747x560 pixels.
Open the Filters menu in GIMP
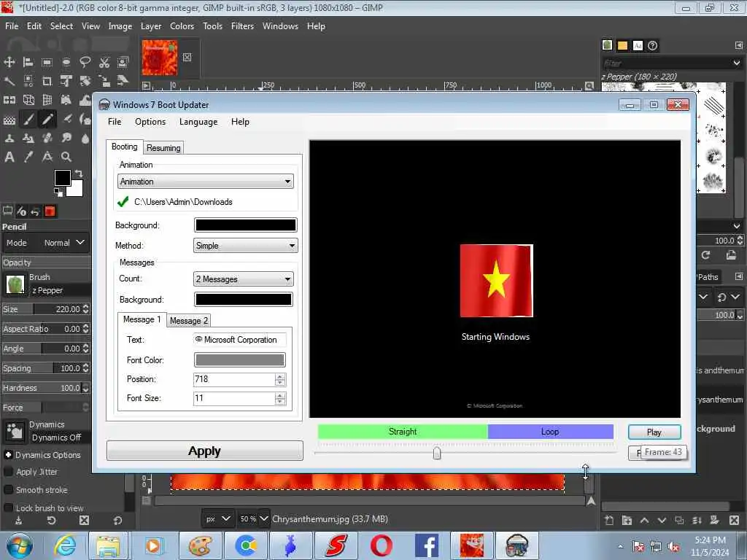[x=242, y=26]
